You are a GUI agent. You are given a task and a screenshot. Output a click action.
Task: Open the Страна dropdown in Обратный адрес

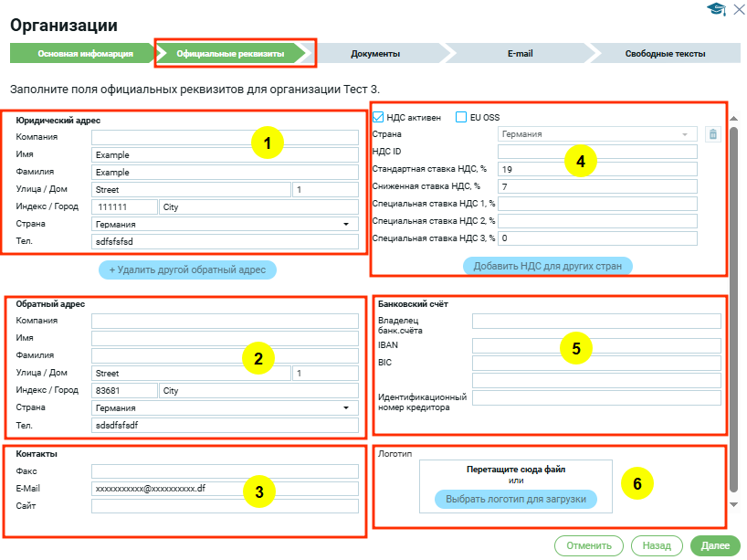coord(346,408)
